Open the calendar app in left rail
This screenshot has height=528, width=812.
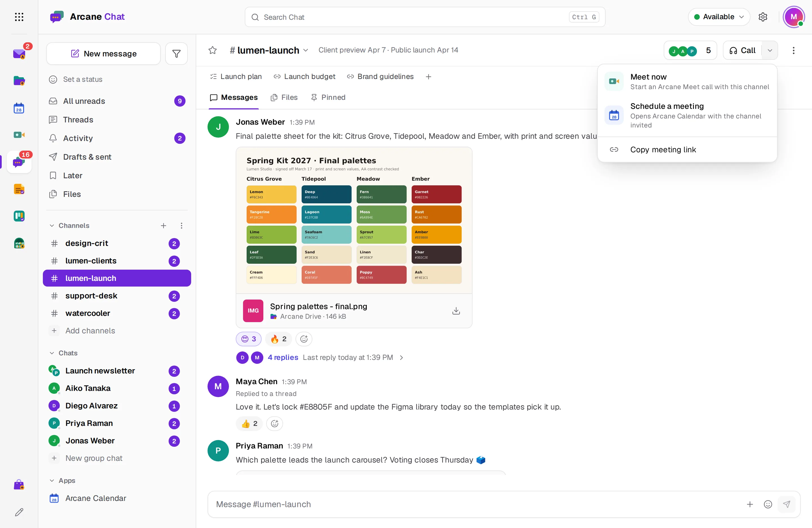click(19, 108)
